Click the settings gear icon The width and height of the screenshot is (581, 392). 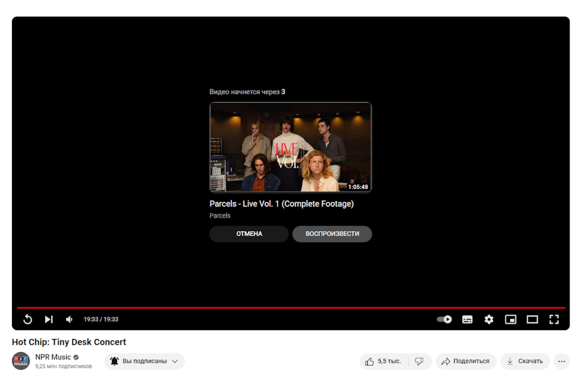pos(489,319)
